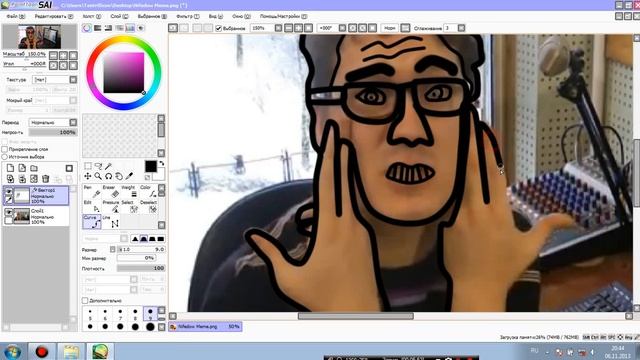640x360 pixels.
Task: Create a new layer folder
Action: click(34, 168)
